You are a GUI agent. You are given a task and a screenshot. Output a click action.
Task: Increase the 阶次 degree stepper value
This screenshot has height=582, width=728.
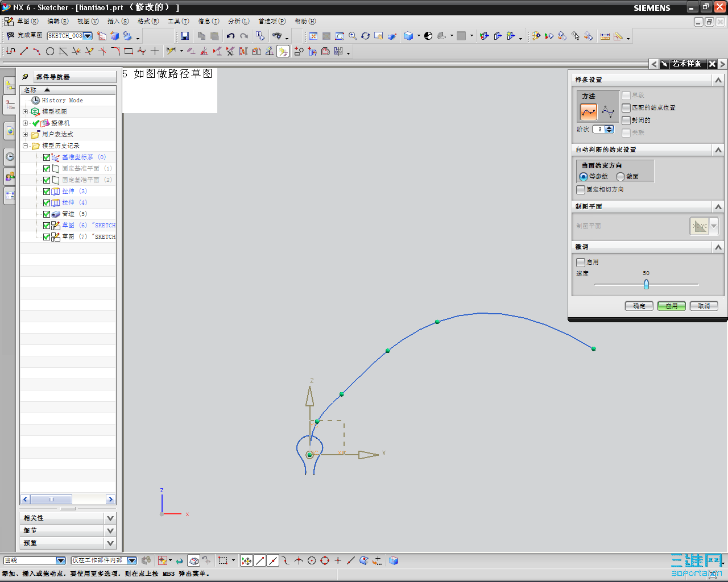(610, 127)
